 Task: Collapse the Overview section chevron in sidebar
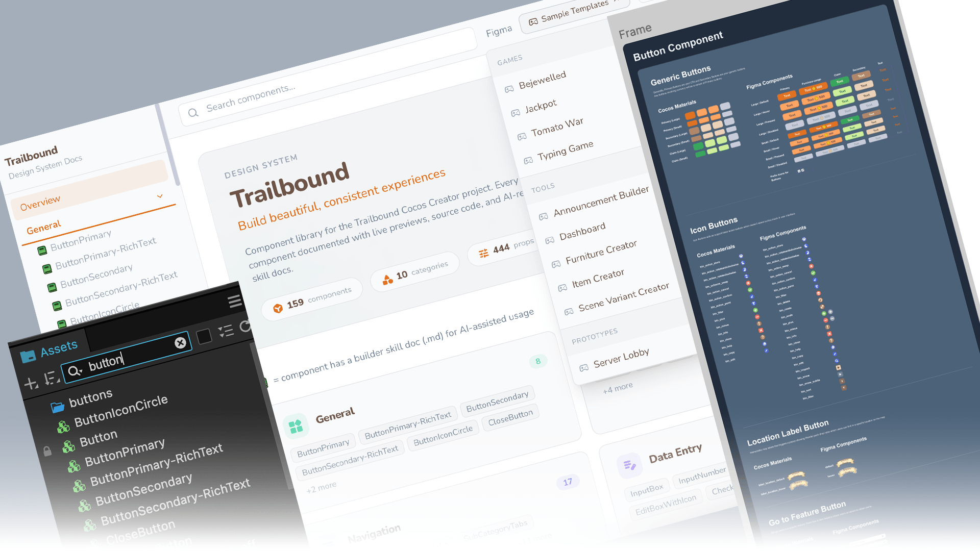pos(160,196)
